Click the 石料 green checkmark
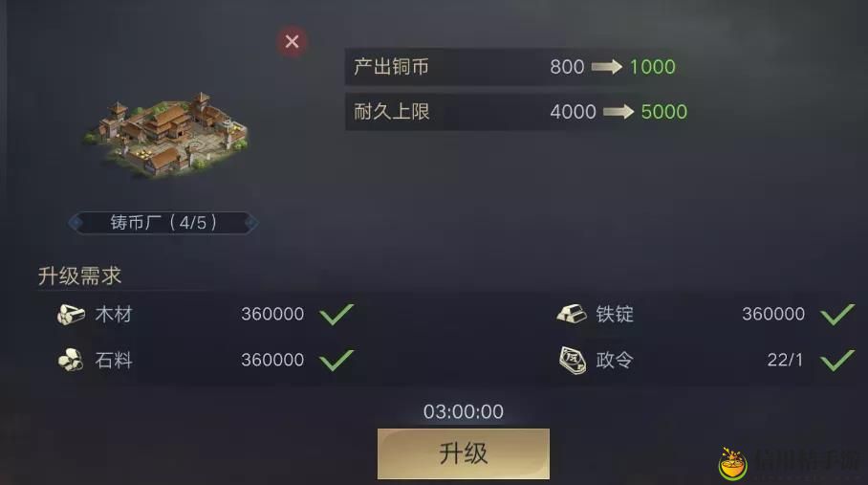The width and height of the screenshot is (868, 485). coord(336,360)
